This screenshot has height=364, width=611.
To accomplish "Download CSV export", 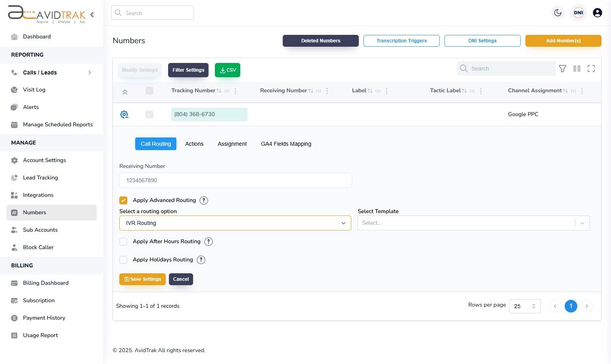I will [228, 70].
